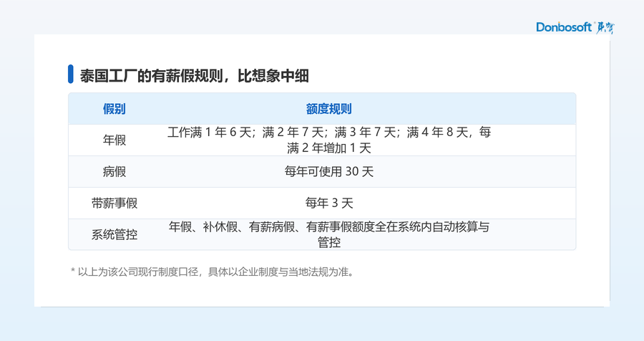Select the '系统管控' row label
Viewport: 644px width, 341px height.
click(114, 235)
